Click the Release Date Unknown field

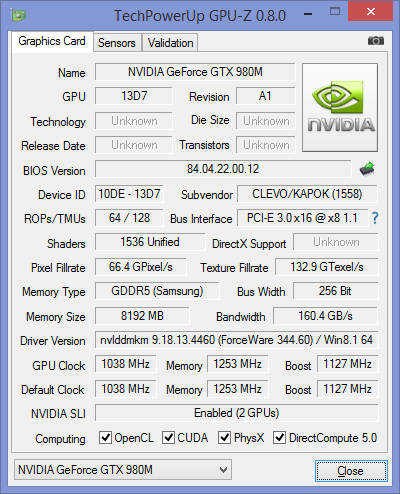click(x=134, y=145)
